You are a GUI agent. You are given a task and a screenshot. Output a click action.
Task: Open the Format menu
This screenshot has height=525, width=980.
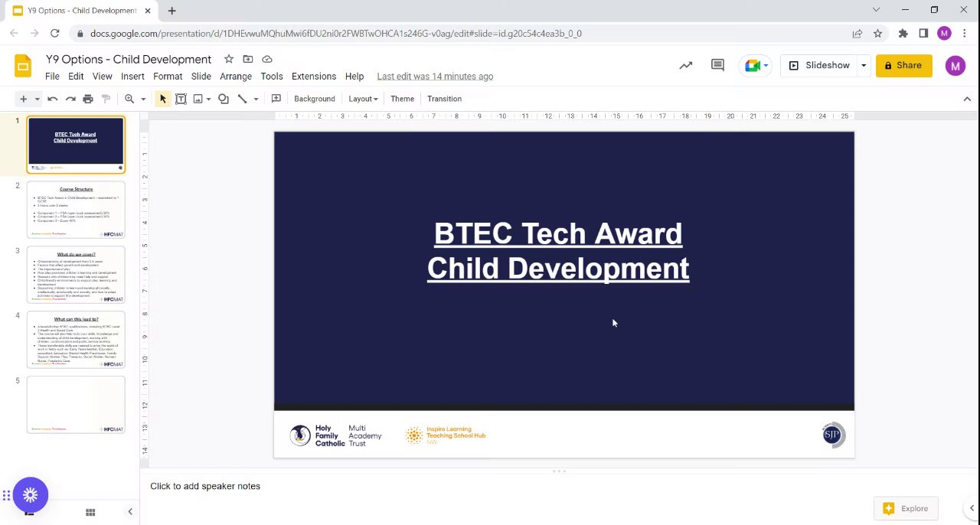pos(168,77)
